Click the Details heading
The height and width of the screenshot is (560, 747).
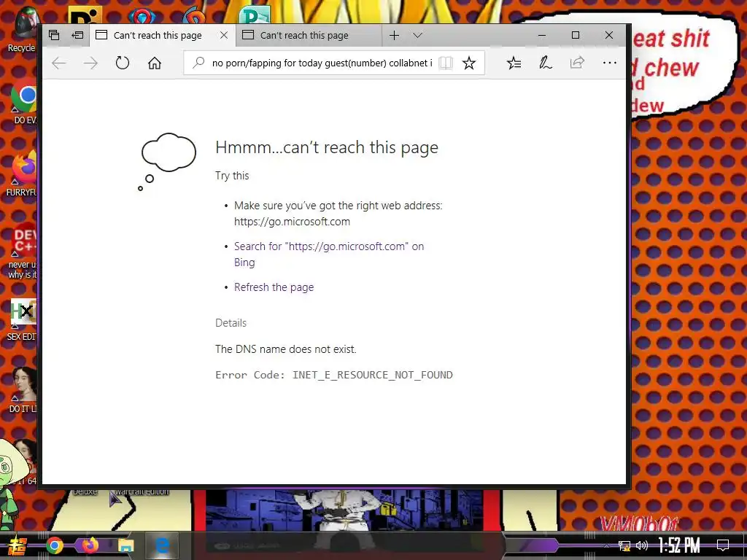tap(231, 323)
